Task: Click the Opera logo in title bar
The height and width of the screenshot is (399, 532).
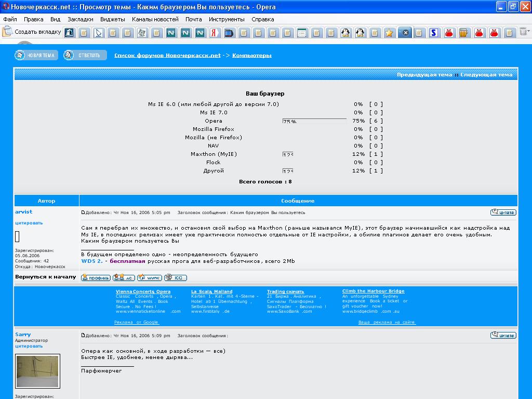Action: pos(5,6)
